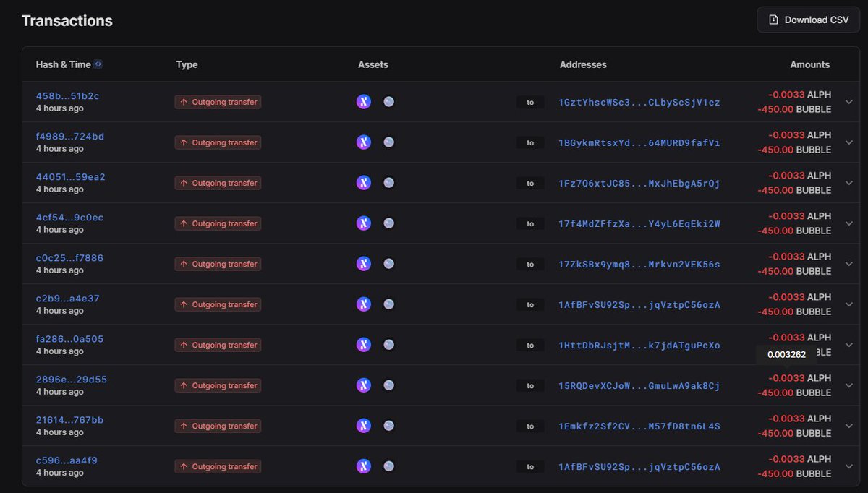The image size is (868, 493).
Task: Open transaction hash 2896e...29d55
Action: tap(72, 380)
